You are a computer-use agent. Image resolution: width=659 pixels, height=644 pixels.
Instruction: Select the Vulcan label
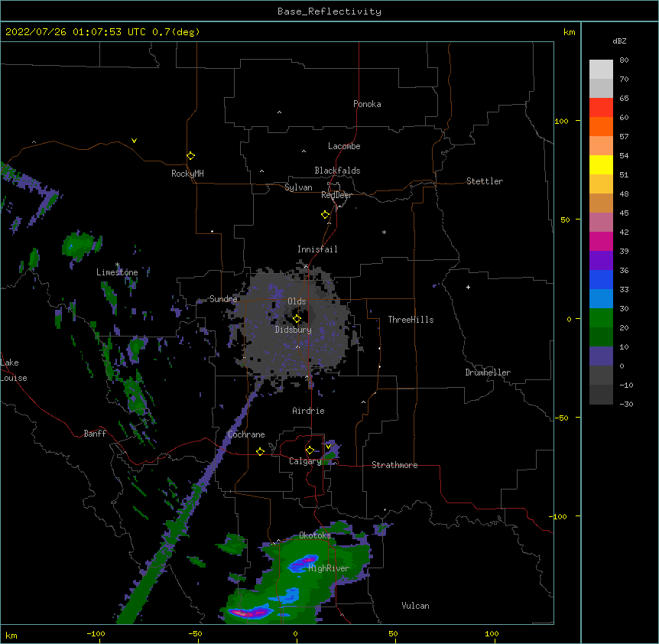[415, 606]
